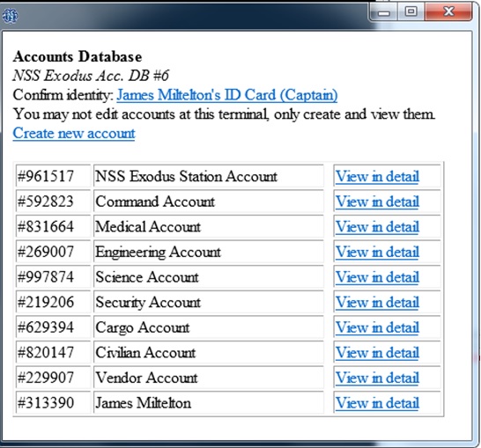
Task: Select account number #831664
Action: pyautogui.click(x=53, y=226)
